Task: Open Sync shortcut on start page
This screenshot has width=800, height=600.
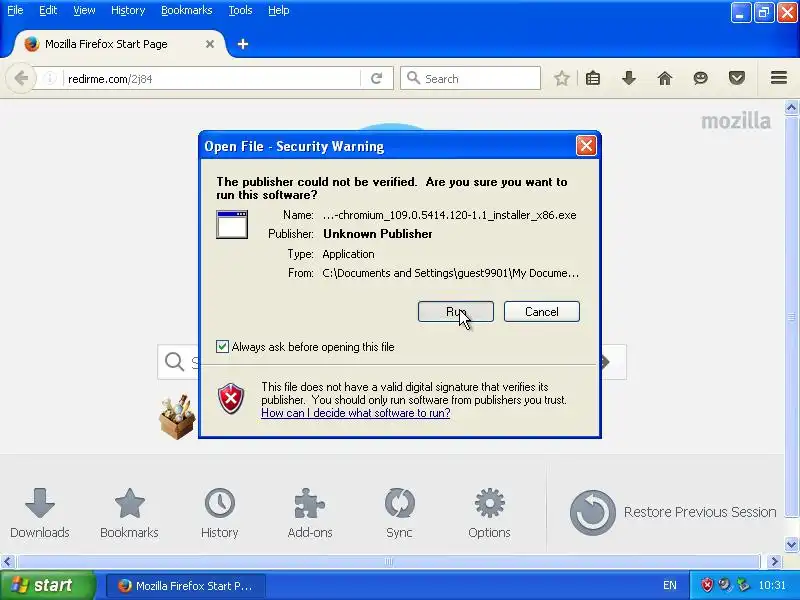Action: 399,513
